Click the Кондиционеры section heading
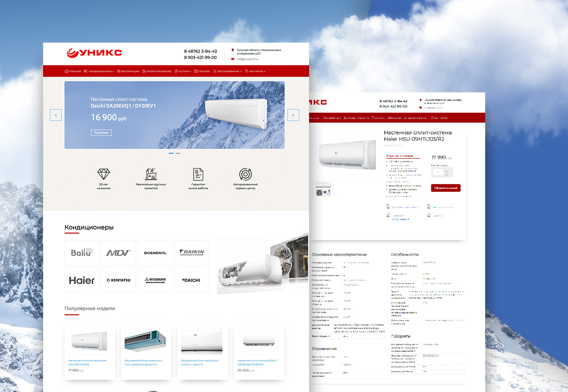 (89, 228)
